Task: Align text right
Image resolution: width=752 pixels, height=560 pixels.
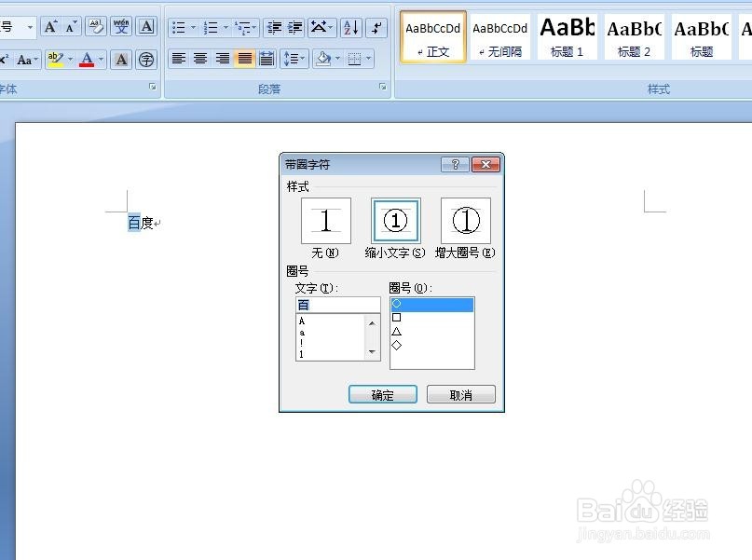Action: (223, 59)
